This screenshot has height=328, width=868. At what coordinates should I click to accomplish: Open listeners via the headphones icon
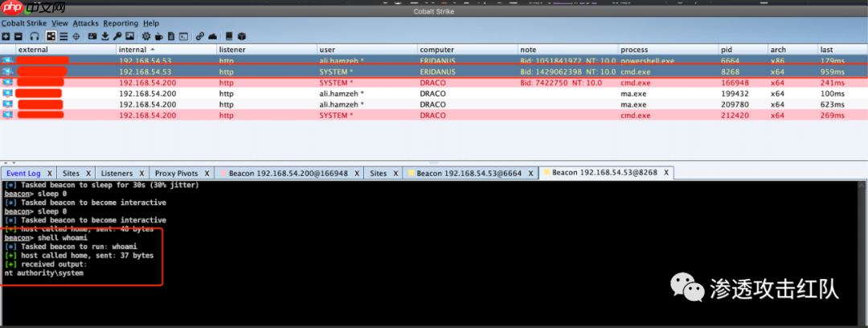[35, 36]
